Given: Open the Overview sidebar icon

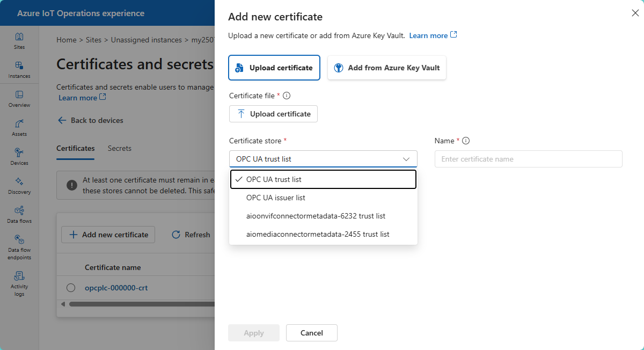Looking at the screenshot, I should click(x=19, y=99).
